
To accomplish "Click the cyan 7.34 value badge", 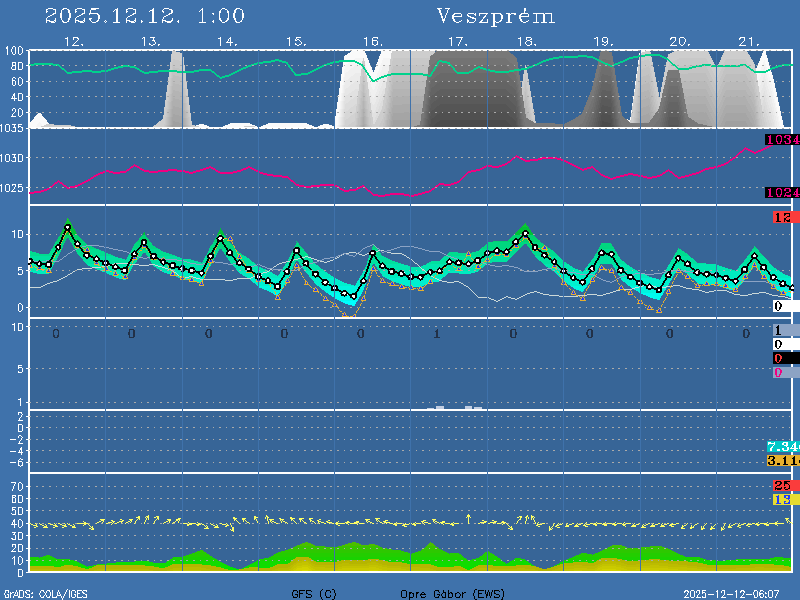I will pos(781,446).
